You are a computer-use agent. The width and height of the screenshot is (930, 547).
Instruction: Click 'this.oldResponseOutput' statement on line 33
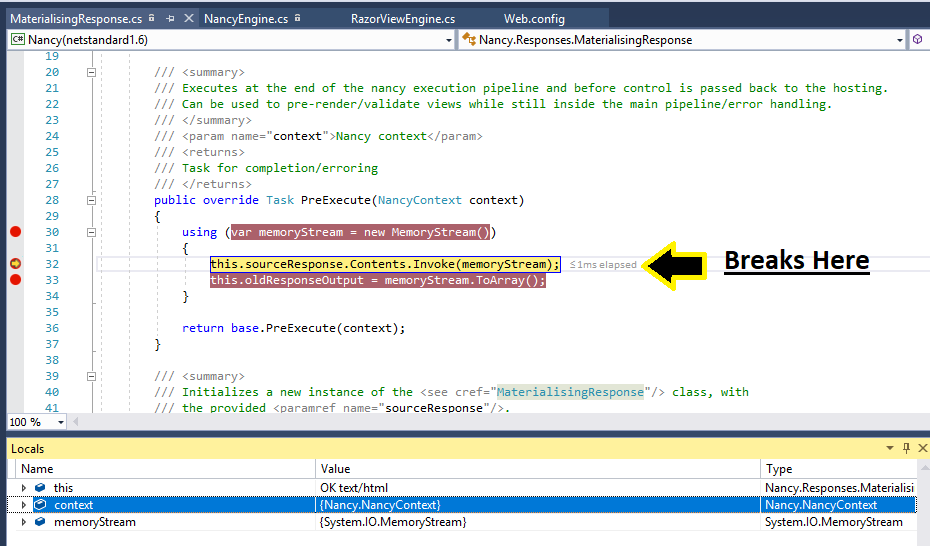tap(286, 280)
